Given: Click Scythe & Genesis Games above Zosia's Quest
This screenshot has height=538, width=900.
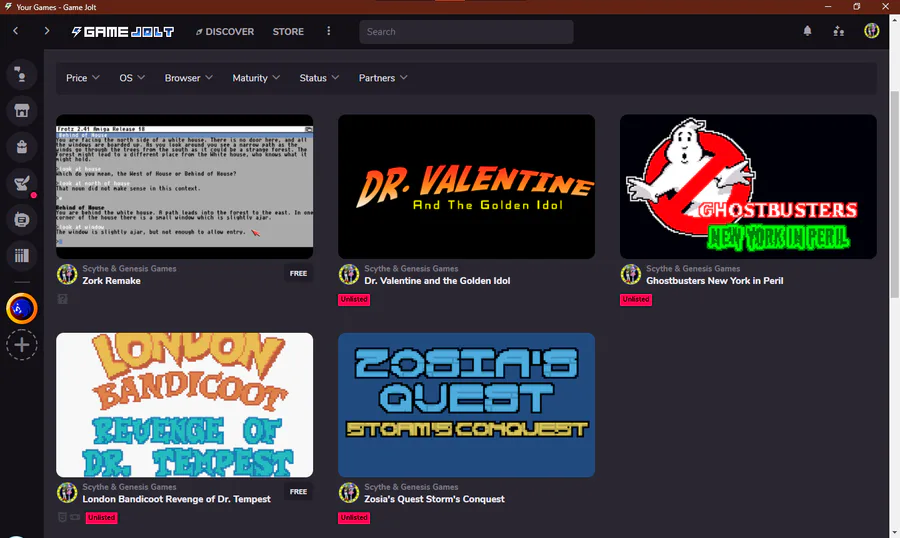Looking at the screenshot, I should click(411, 486).
